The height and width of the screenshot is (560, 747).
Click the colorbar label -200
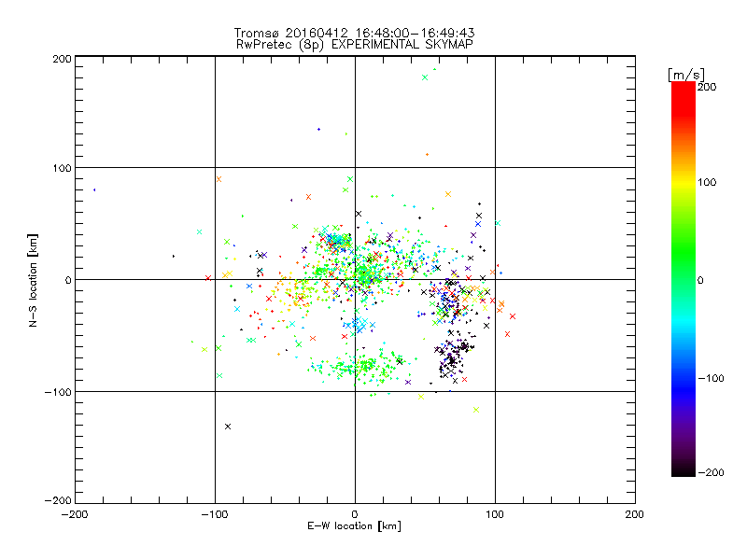click(712, 472)
